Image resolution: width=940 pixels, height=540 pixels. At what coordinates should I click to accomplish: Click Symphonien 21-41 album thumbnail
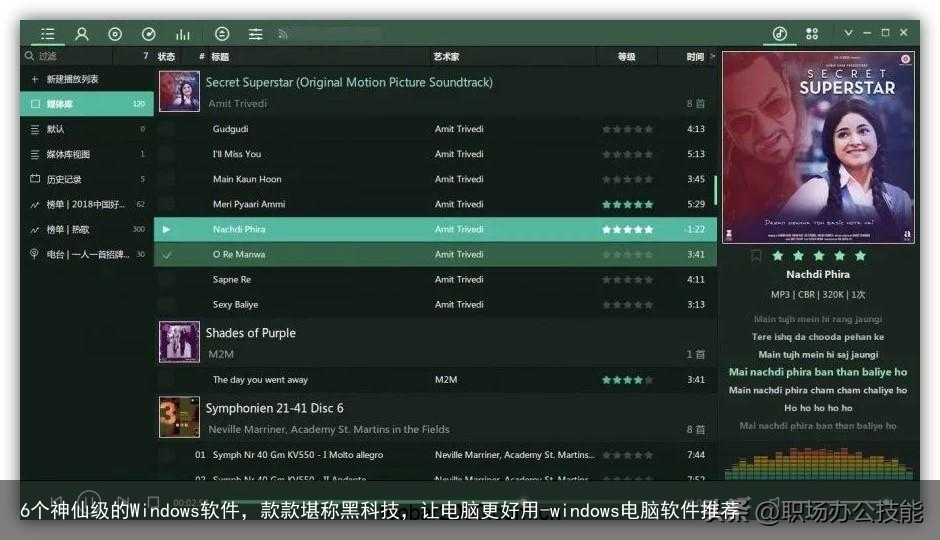pyautogui.click(x=179, y=417)
